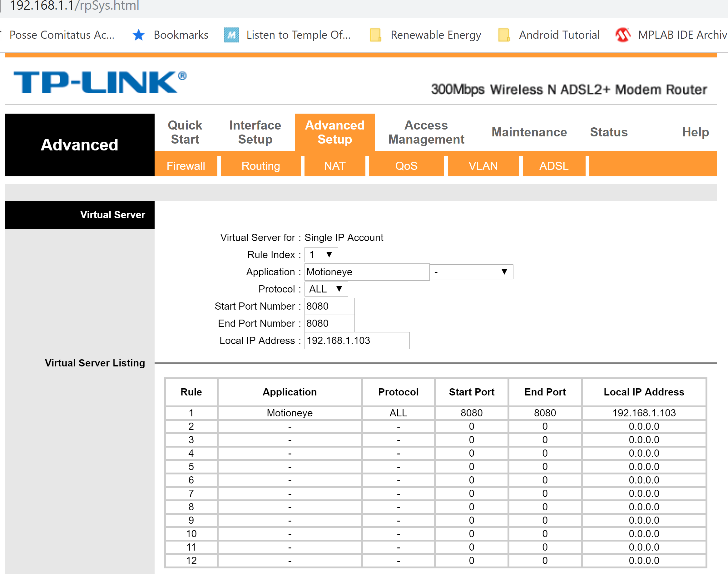This screenshot has height=574, width=728.
Task: Open the QoS submenu
Action: (x=406, y=166)
